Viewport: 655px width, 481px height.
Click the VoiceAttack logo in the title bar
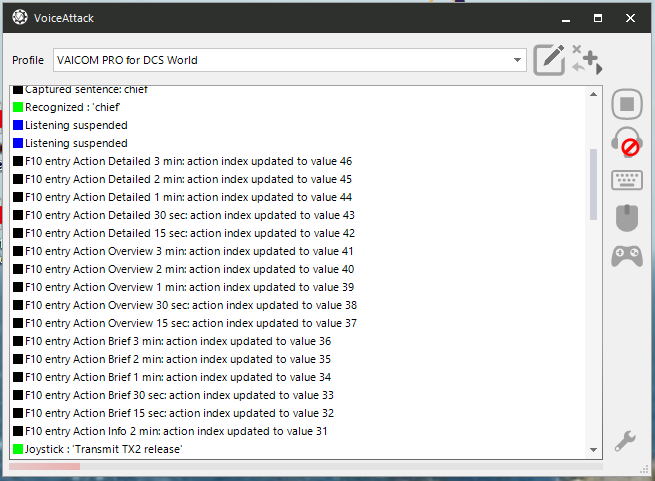20,18
